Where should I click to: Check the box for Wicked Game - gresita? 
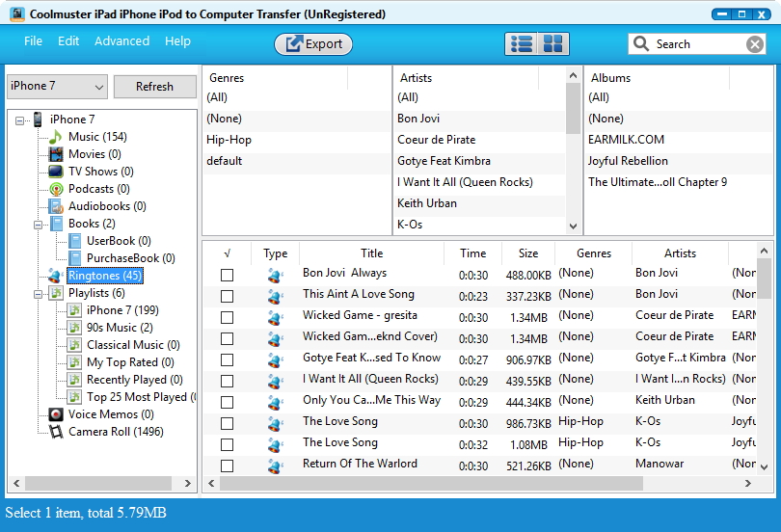tap(228, 317)
